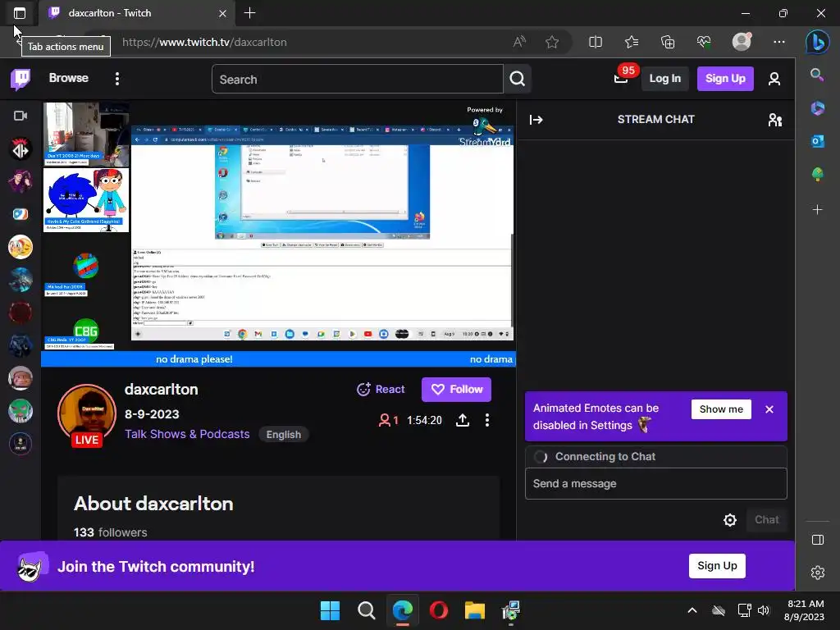Close the daxcarlton - Twitch tab
This screenshot has height=630, width=840.
(222, 13)
